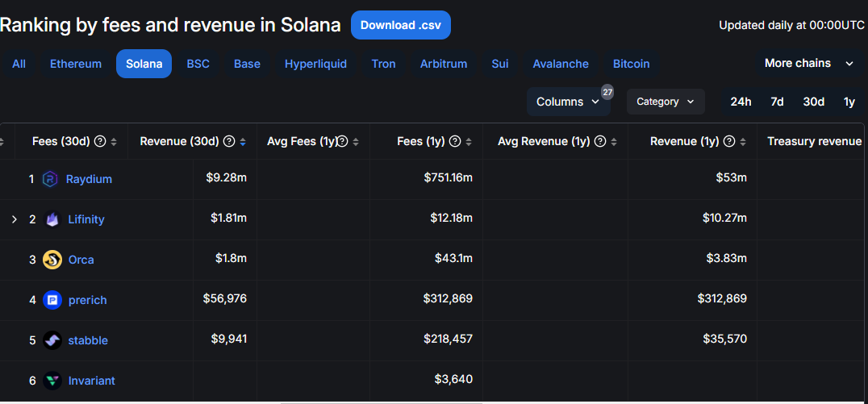The height and width of the screenshot is (404, 868).
Task: Switch to the Ethereum chain tab
Action: [x=76, y=64]
